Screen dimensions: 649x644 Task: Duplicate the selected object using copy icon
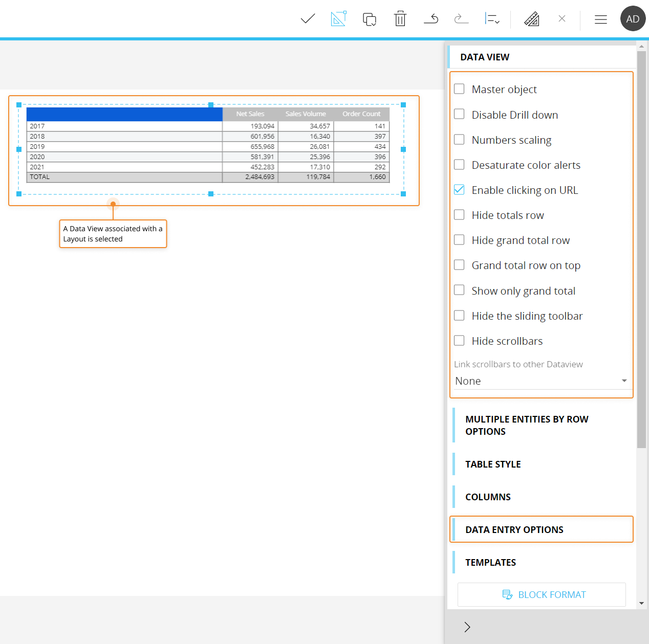click(x=369, y=18)
